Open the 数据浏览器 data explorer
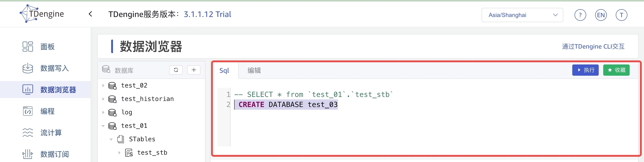Viewport: 644px width, 162px height. click(x=58, y=90)
